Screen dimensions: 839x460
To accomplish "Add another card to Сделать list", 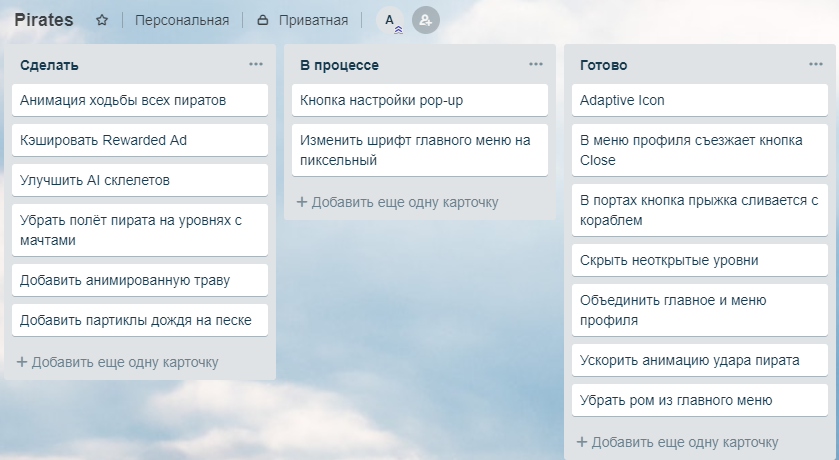I will click(118, 362).
